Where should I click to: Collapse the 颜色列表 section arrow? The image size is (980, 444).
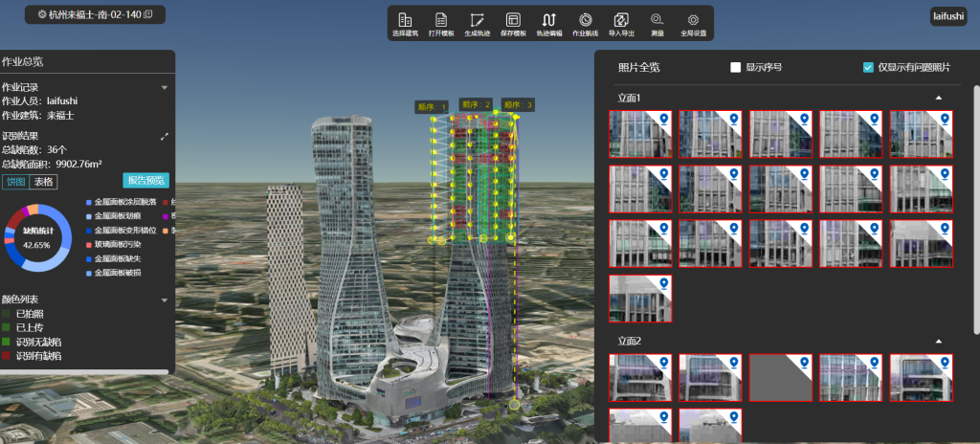click(x=165, y=300)
